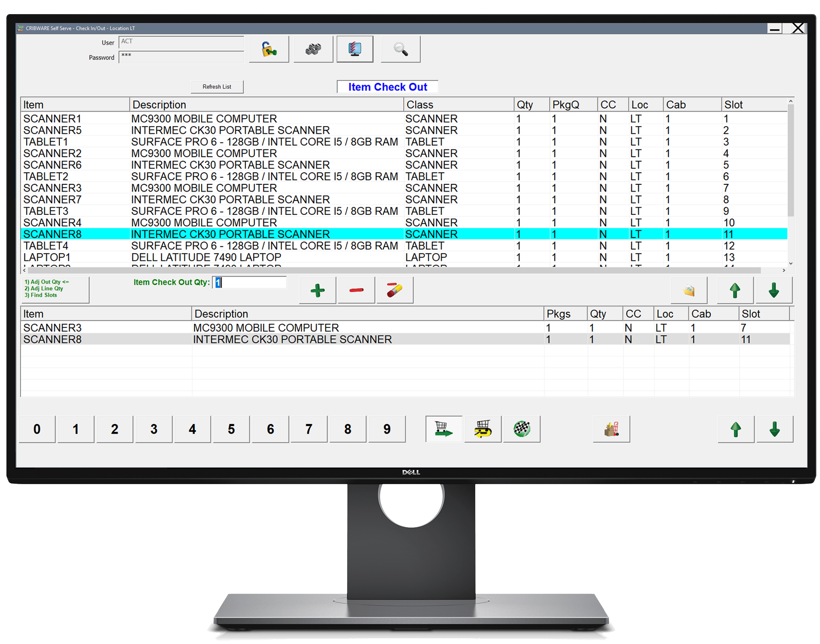Click the PkgQ column header
This screenshot has height=644, width=820.
(x=573, y=105)
